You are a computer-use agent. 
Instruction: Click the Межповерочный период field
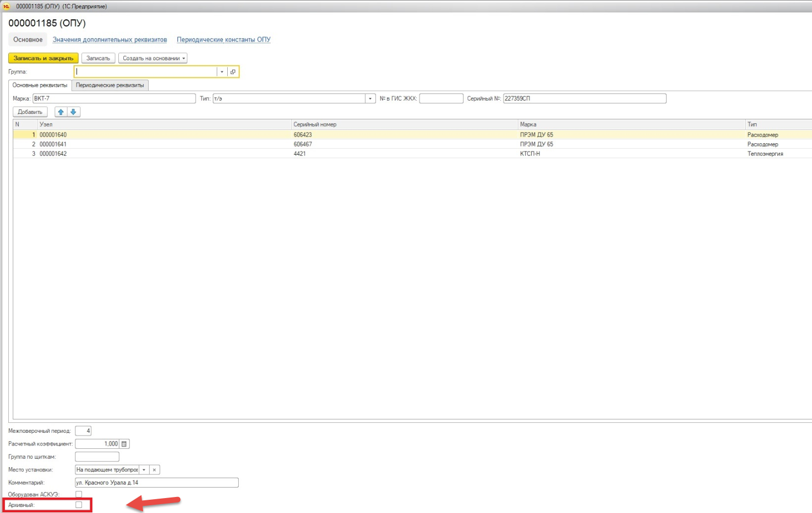[83, 431]
